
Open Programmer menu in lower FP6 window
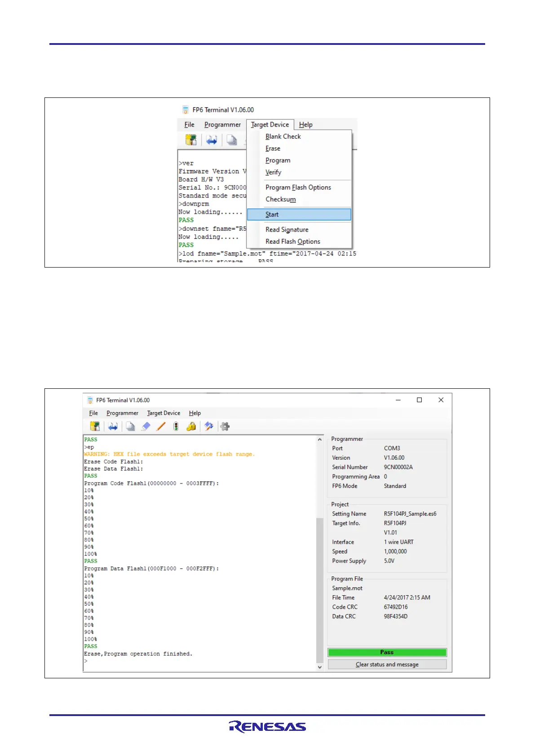[122, 413]
